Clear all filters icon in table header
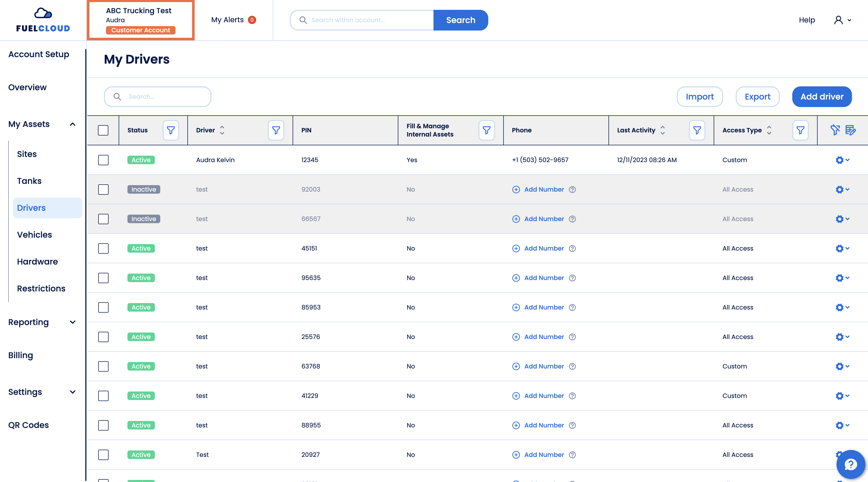 (835, 130)
